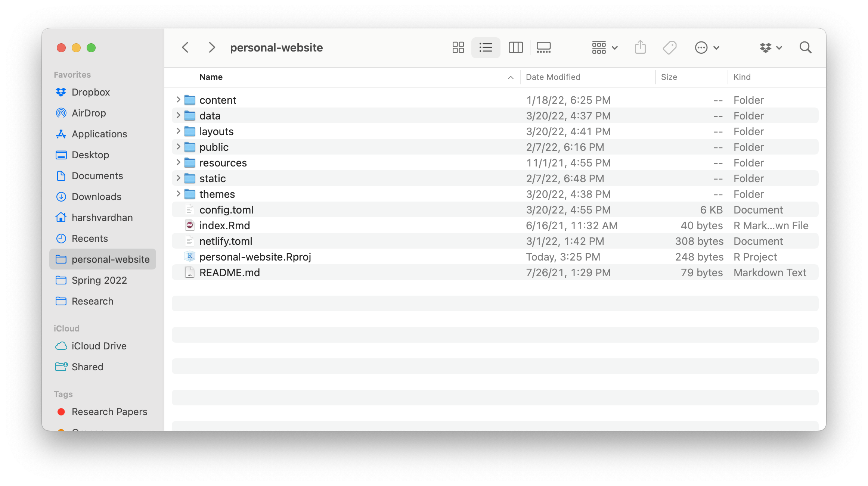Click the Share toolbar icon
This screenshot has width=868, height=486.
pyautogui.click(x=640, y=47)
